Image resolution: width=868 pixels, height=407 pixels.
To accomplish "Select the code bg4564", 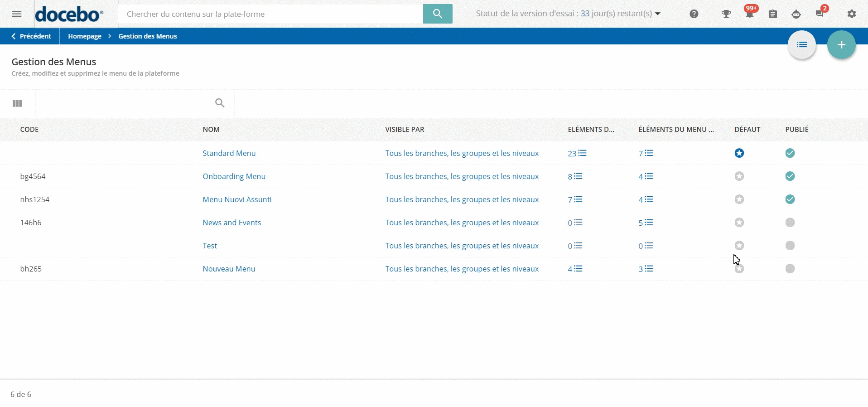I will point(33,176).
